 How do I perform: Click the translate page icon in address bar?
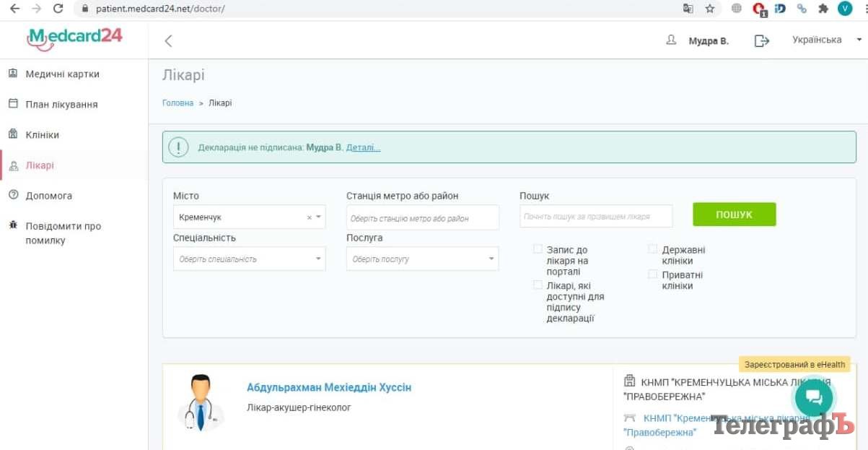688,9
